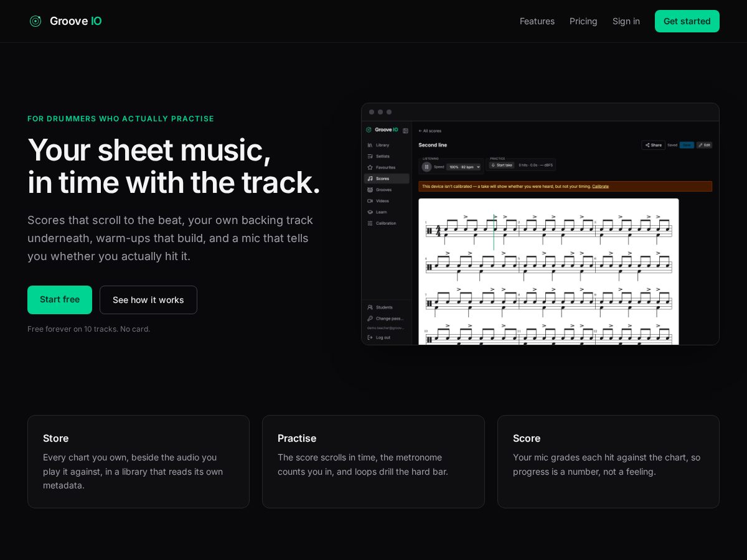Screen dimensions: 747x560
Task: Select the Favourites star icon in preview
Action: 370,167
